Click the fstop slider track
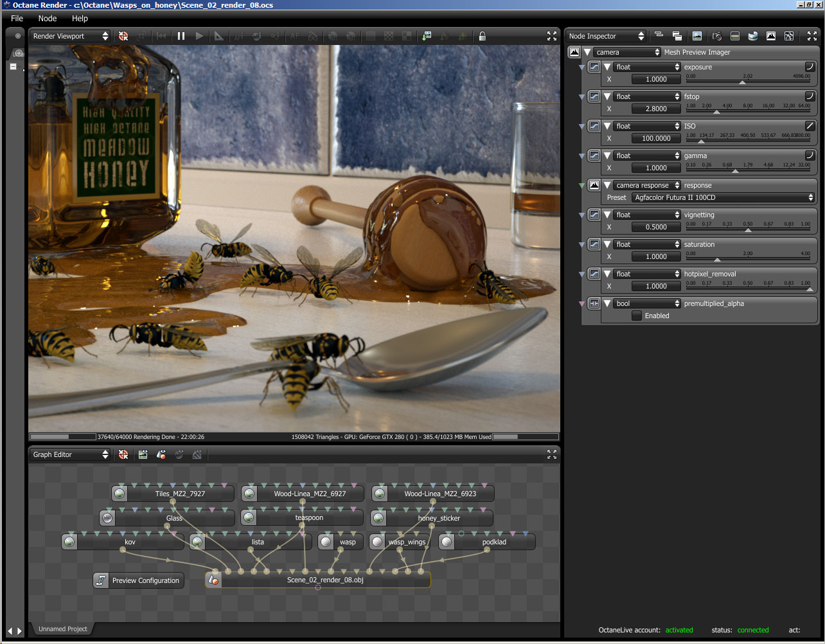This screenshot has width=825, height=644. (x=748, y=112)
